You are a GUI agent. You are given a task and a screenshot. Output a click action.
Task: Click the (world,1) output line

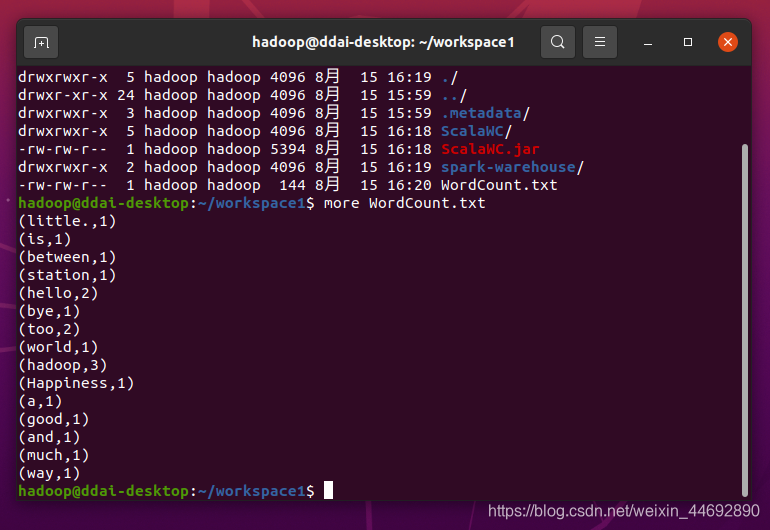pyautogui.click(x=58, y=347)
